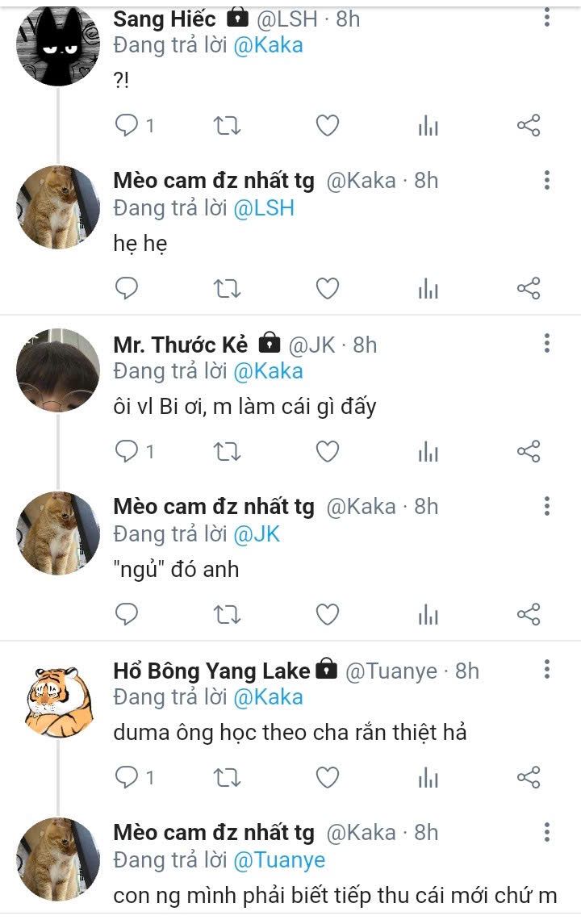
Task: Like Mr. Thước Kẻ's tweet
Action: pos(327,452)
